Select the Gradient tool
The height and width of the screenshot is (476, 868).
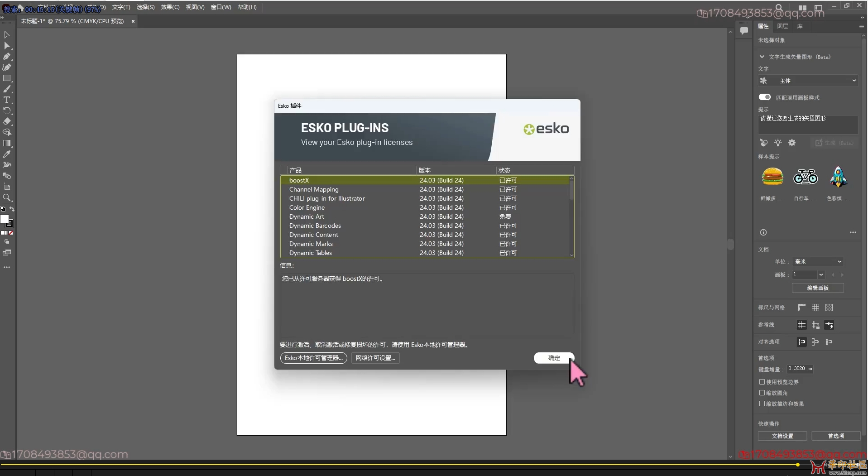click(x=7, y=143)
